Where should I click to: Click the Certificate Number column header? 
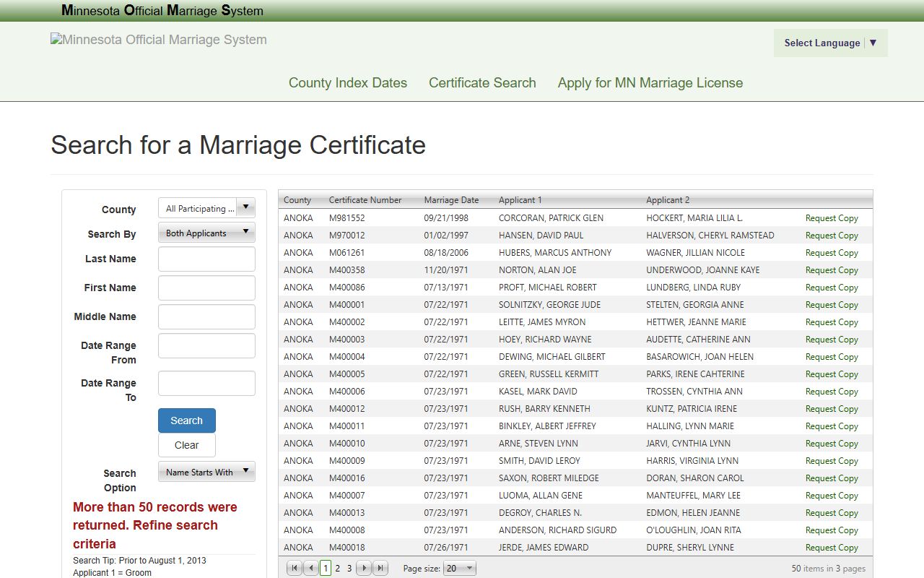365,200
